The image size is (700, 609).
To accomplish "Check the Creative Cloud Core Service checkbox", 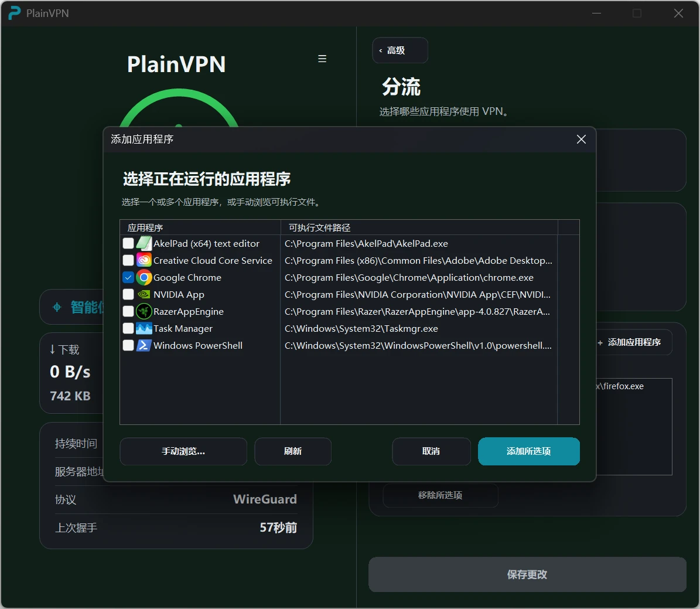I will tap(128, 260).
